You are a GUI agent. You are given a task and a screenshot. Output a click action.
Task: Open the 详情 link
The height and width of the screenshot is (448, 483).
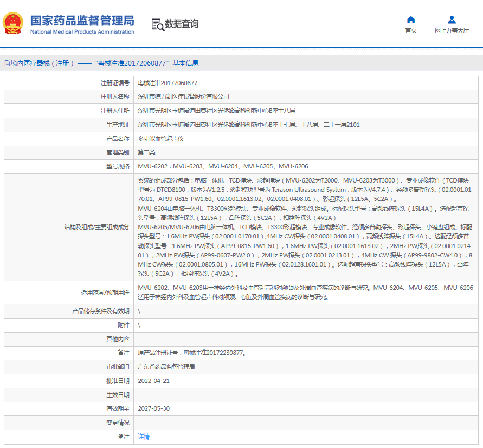pyautogui.click(x=144, y=436)
